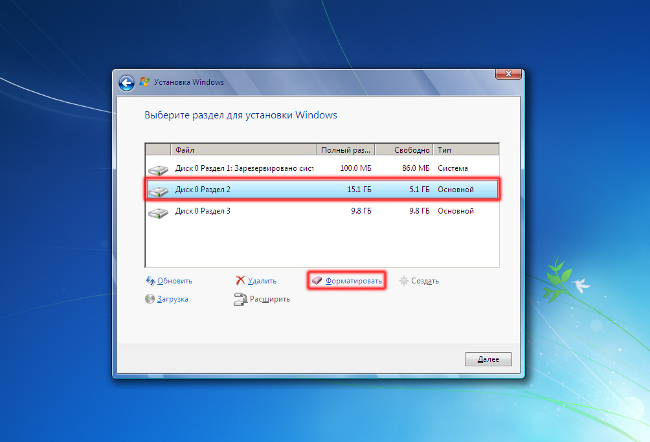Screen dimensions: 650x442
Task: Open the Обновить link
Action: pyautogui.click(x=175, y=281)
